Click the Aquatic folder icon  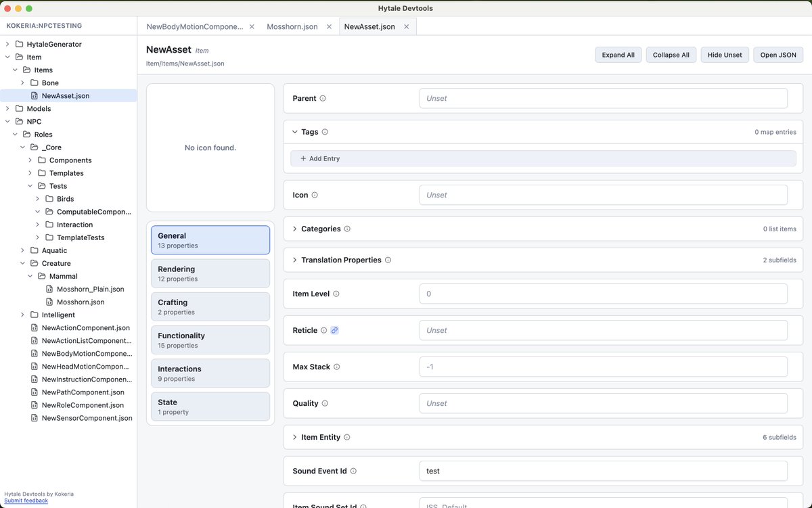coord(35,250)
